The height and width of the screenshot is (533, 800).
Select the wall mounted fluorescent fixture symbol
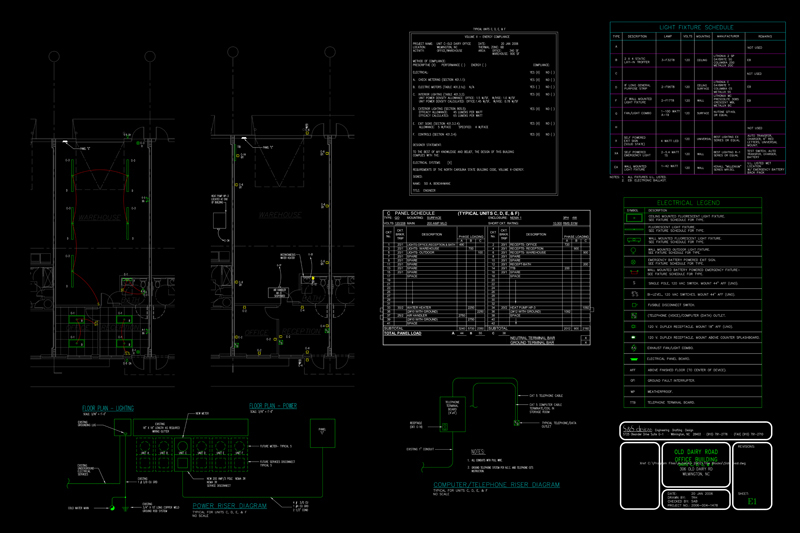point(634,239)
